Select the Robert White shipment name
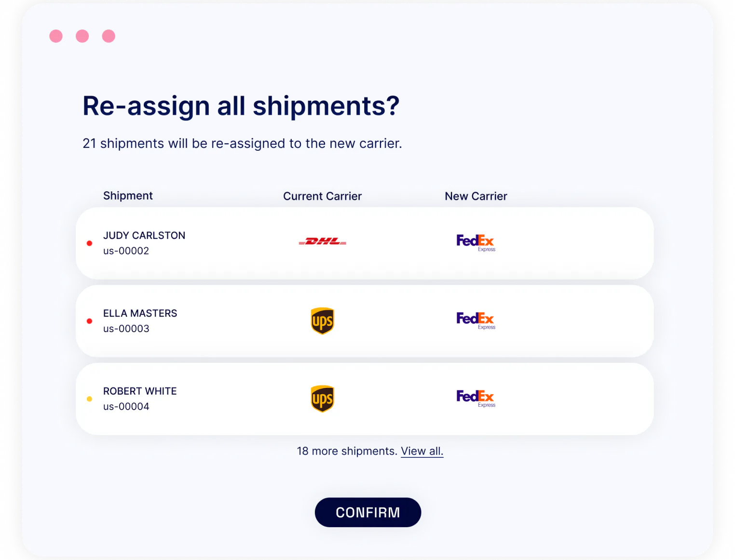Viewport: 735px width, 560px height. tap(140, 391)
